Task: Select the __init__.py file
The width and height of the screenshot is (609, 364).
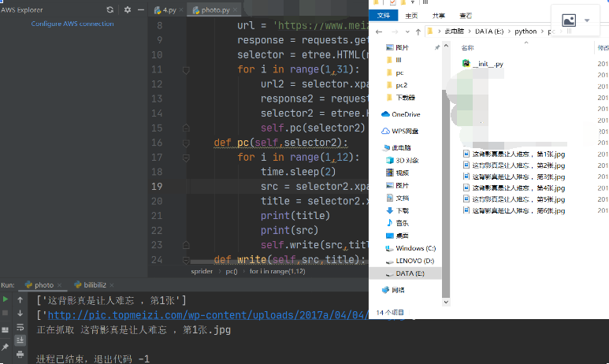Action: point(487,63)
